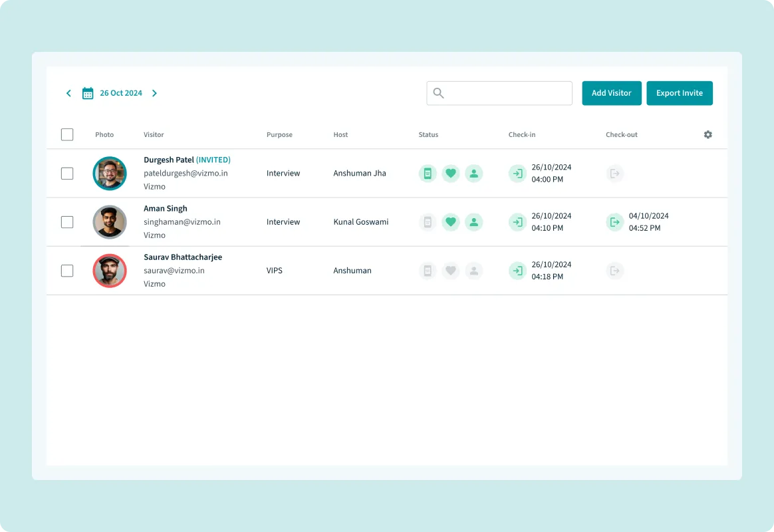Click the Photo column header
Viewport: 774px width, 532px height.
click(104, 135)
